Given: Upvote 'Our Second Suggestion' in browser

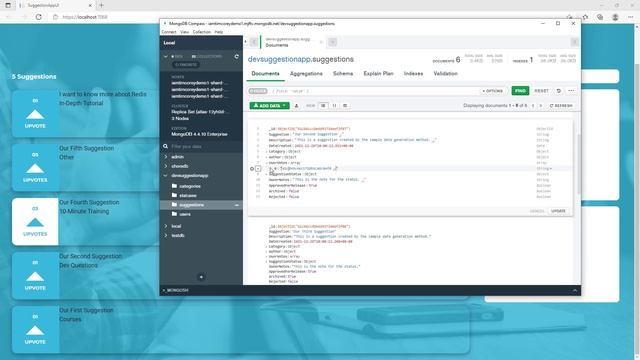Looking at the screenshot, I should tap(35, 276).
